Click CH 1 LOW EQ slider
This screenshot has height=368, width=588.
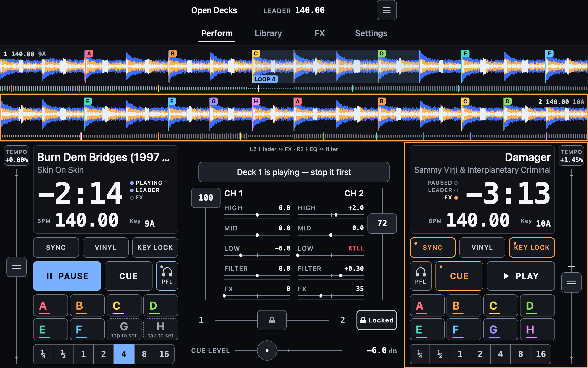[x=257, y=255]
